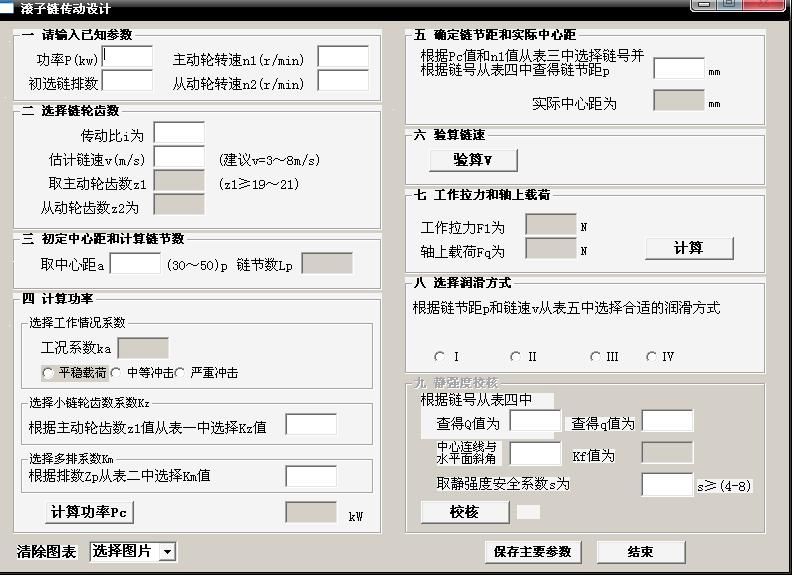Image resolution: width=794 pixels, height=578 pixels.
Task: Click the 功率P(kw) input field
Action: point(128,57)
